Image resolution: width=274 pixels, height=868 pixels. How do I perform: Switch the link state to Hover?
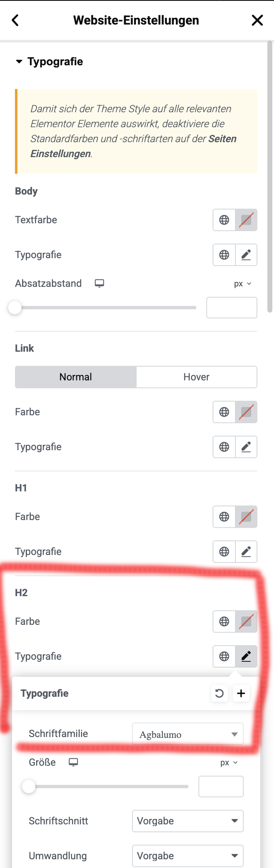coord(196,377)
